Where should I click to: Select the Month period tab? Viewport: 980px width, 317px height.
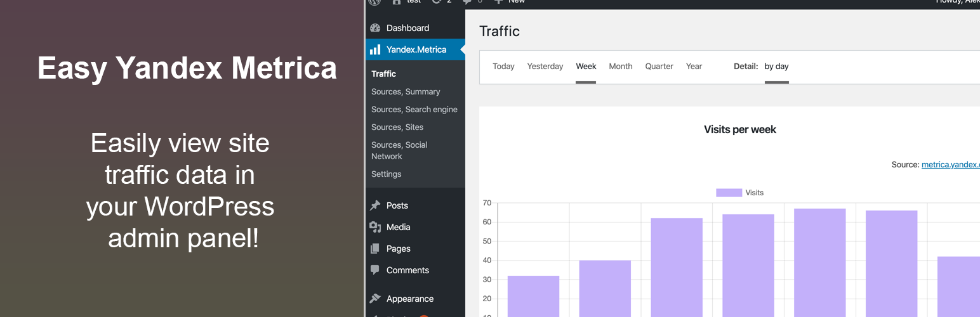(621, 67)
